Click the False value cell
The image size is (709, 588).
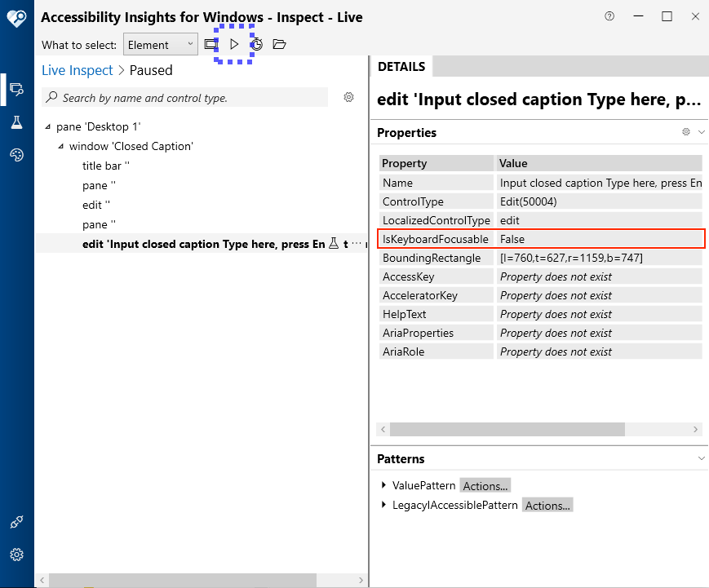[x=599, y=239]
